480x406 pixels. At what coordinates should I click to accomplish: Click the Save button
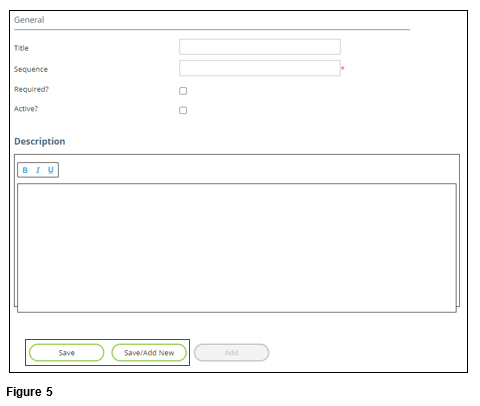coord(67,353)
